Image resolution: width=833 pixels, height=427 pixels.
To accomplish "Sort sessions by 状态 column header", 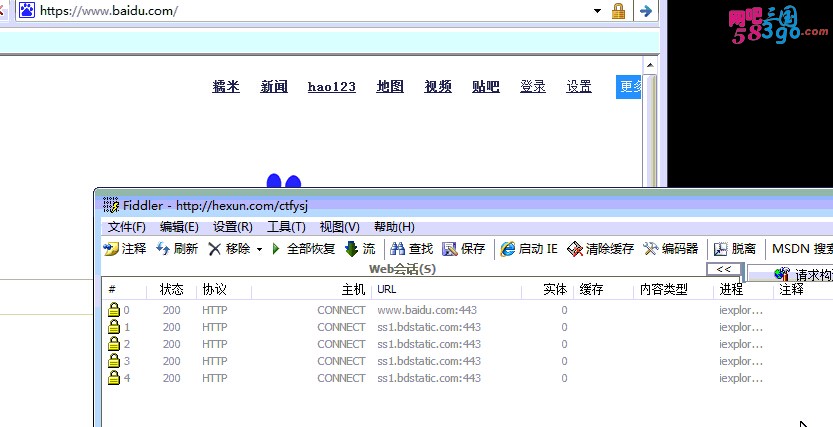I will click(172, 289).
